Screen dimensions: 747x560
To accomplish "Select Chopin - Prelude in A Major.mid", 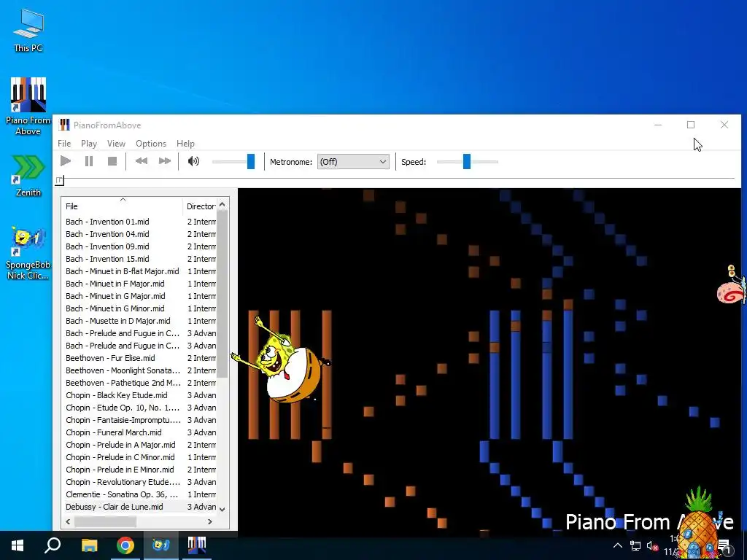I will tap(120, 444).
